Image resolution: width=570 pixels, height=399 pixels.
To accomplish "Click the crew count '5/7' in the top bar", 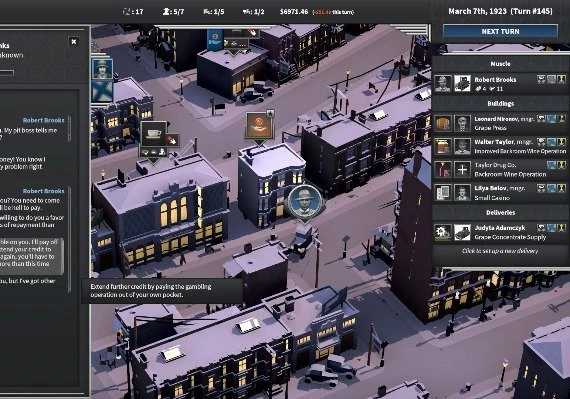I will click(173, 12).
